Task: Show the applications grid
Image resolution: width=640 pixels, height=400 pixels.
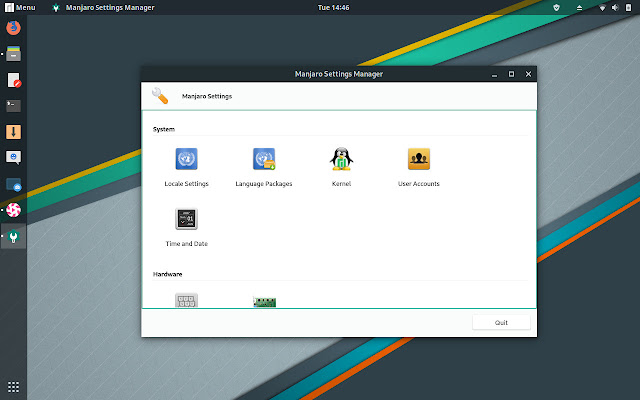Action: [x=13, y=387]
